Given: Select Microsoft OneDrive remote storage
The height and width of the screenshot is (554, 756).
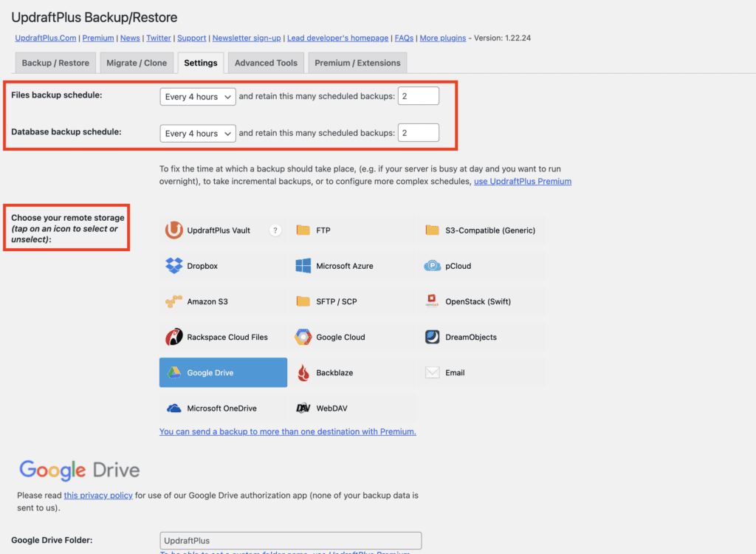Looking at the screenshot, I should pos(215,407).
